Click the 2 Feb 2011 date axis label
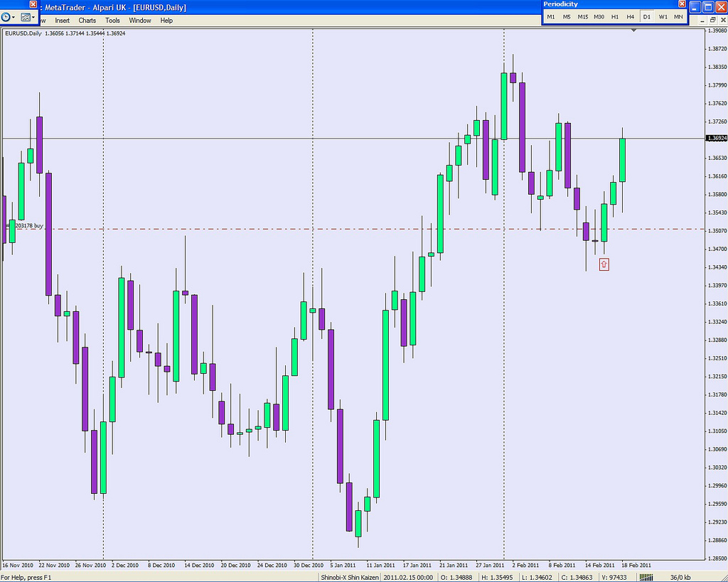Screen dimensions: 728x582 click(525, 565)
